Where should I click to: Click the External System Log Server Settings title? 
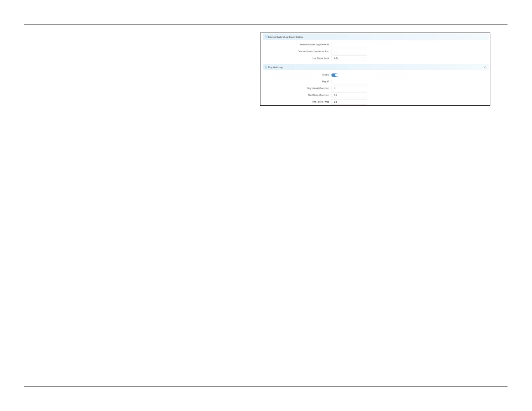pyautogui.click(x=286, y=37)
